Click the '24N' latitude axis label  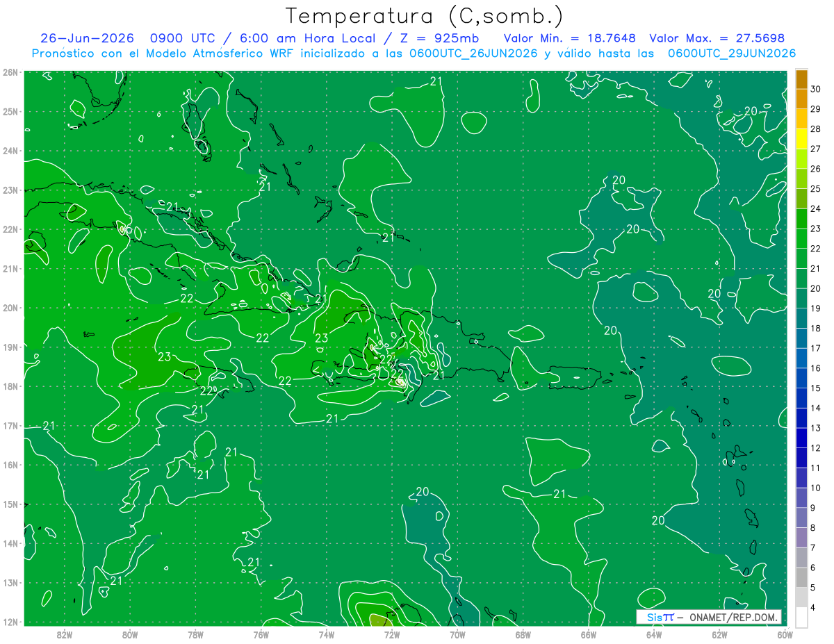pyautogui.click(x=10, y=151)
